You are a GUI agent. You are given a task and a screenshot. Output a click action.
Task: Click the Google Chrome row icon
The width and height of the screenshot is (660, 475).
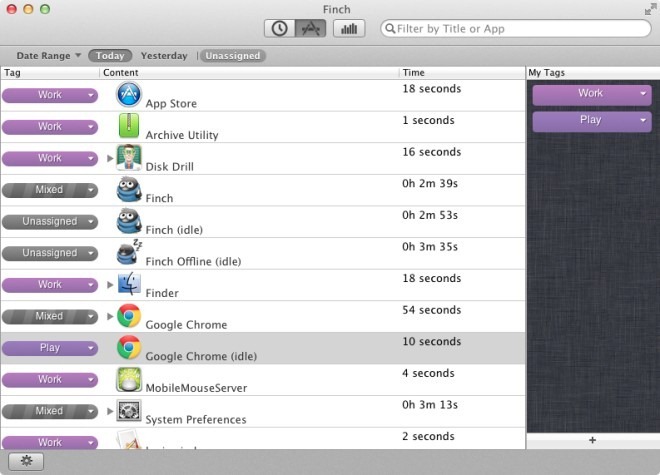tap(129, 315)
